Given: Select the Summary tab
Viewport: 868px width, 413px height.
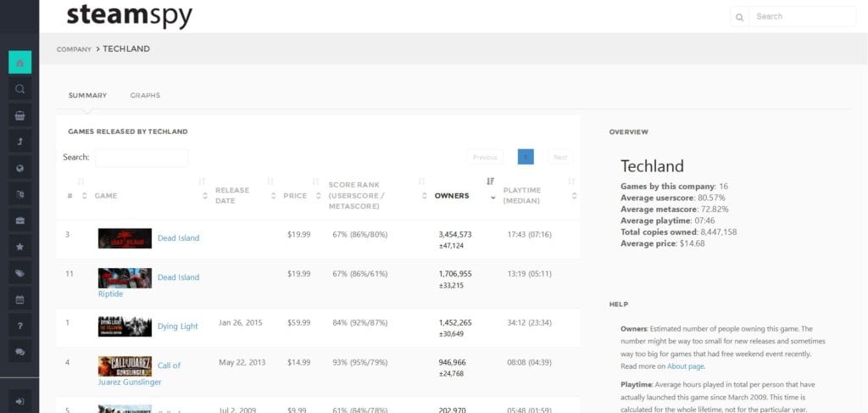Looking at the screenshot, I should click(x=87, y=96).
